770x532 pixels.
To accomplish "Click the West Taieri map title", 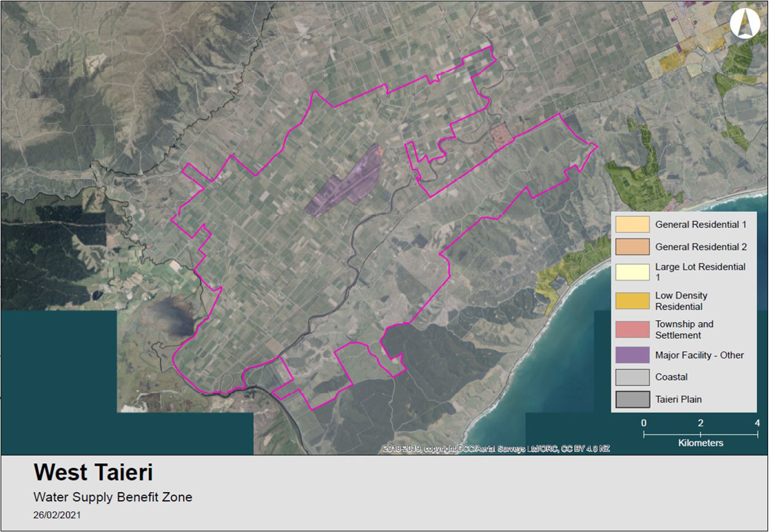I will (93, 473).
